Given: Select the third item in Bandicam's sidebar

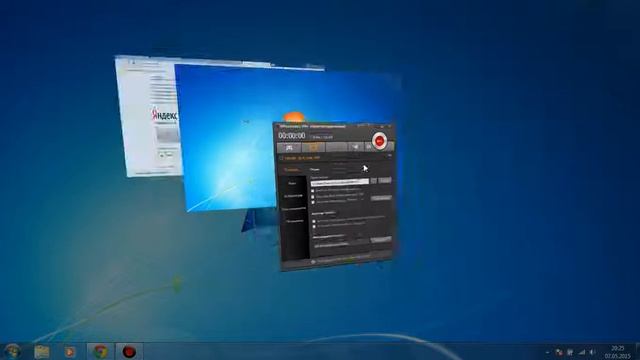Looking at the screenshot, I should (293, 209).
